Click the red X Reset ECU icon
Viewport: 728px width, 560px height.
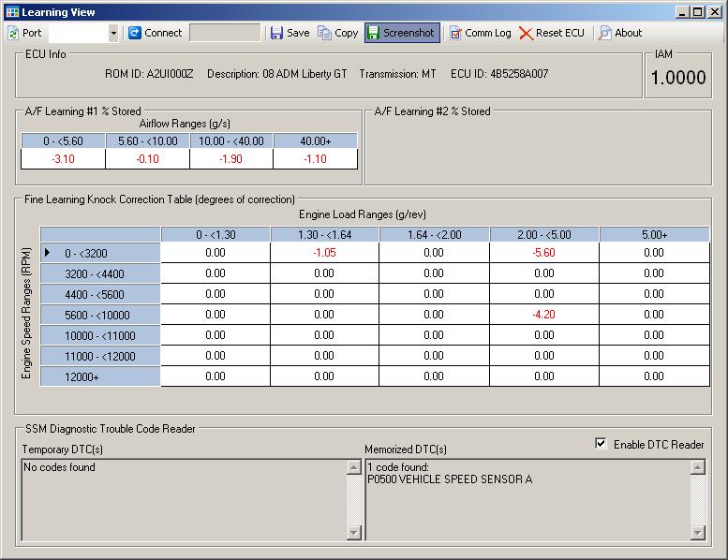tap(526, 33)
